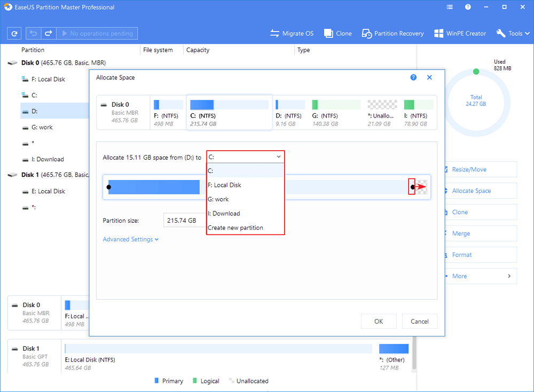
Task: Select D: row in partition list
Action: [54, 111]
